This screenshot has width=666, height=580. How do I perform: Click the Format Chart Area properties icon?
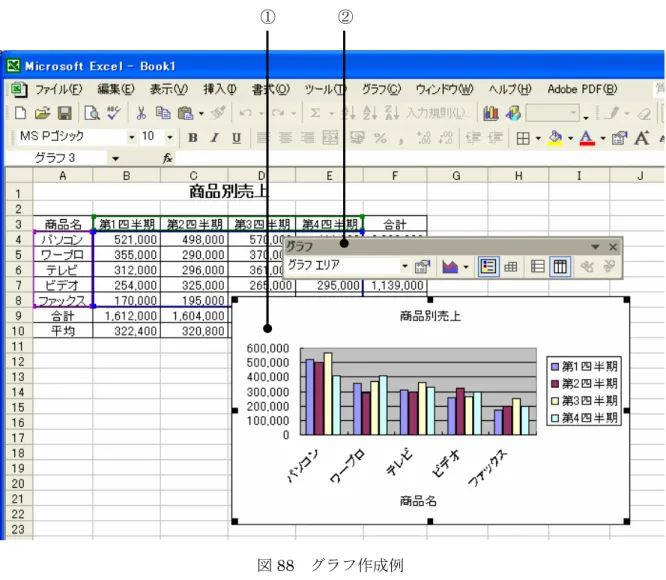[422, 267]
